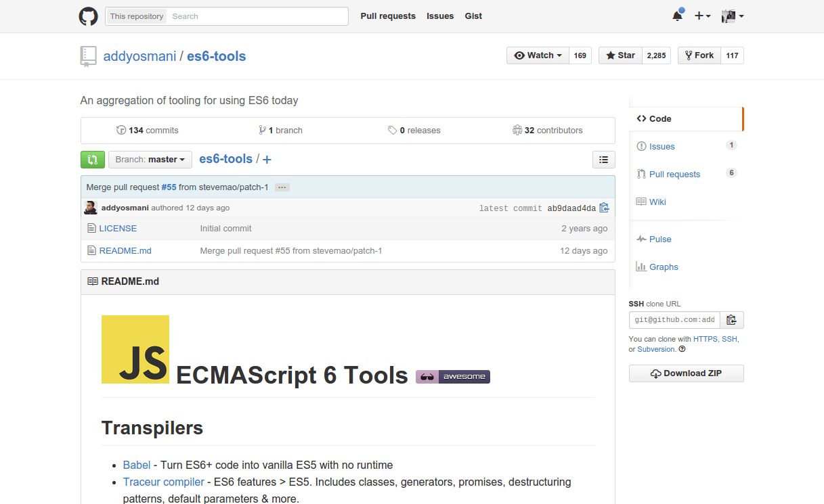Open the file list quick jump icon
Screen dimensions: 824x504
(603, 160)
